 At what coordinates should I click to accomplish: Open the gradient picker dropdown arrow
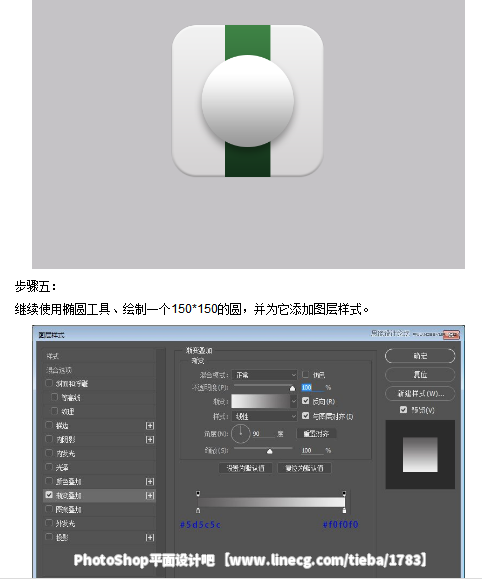pyautogui.click(x=294, y=401)
